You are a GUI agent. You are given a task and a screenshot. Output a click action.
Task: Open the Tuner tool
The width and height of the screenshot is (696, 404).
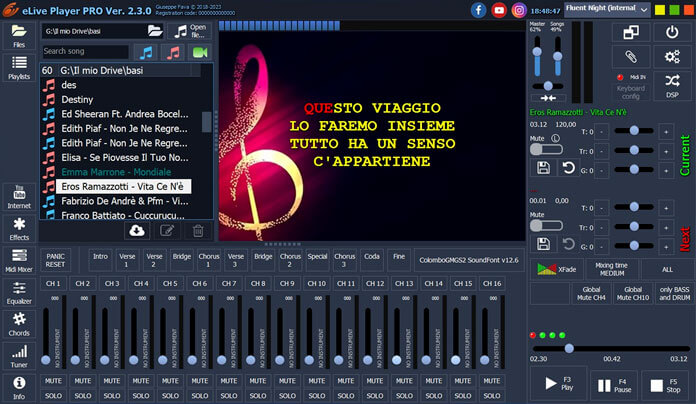click(x=19, y=355)
